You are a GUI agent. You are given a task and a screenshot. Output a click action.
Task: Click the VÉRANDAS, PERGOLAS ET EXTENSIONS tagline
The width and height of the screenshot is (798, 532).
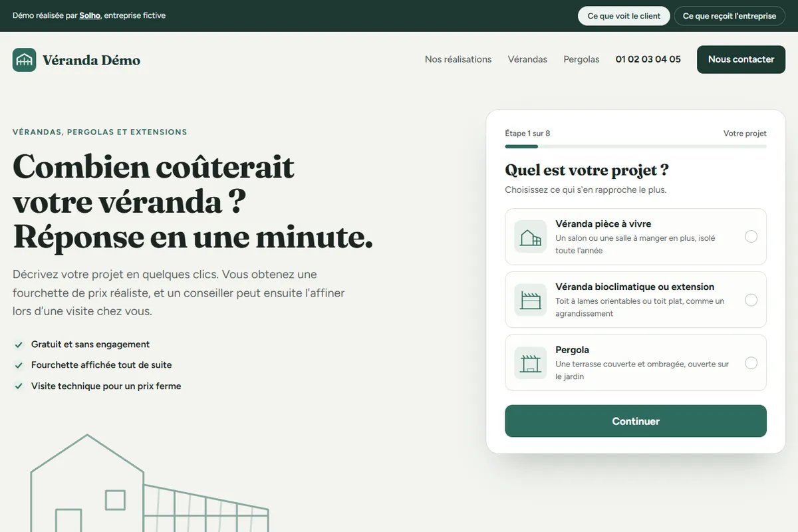[x=100, y=132]
